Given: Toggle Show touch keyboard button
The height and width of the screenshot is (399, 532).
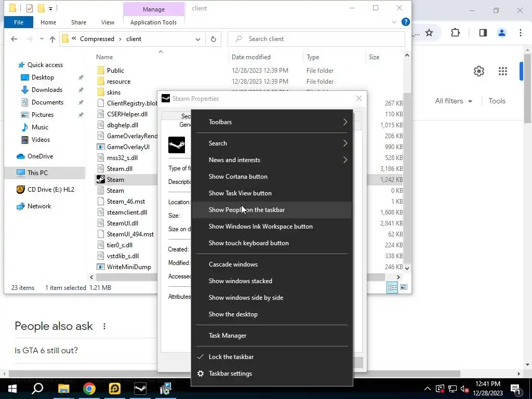Looking at the screenshot, I should [x=272, y=243].
